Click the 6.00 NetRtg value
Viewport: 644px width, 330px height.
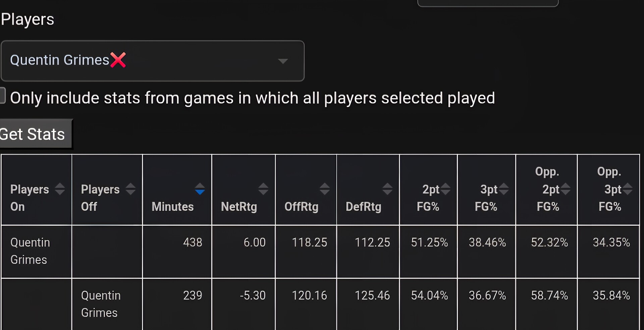pos(254,242)
